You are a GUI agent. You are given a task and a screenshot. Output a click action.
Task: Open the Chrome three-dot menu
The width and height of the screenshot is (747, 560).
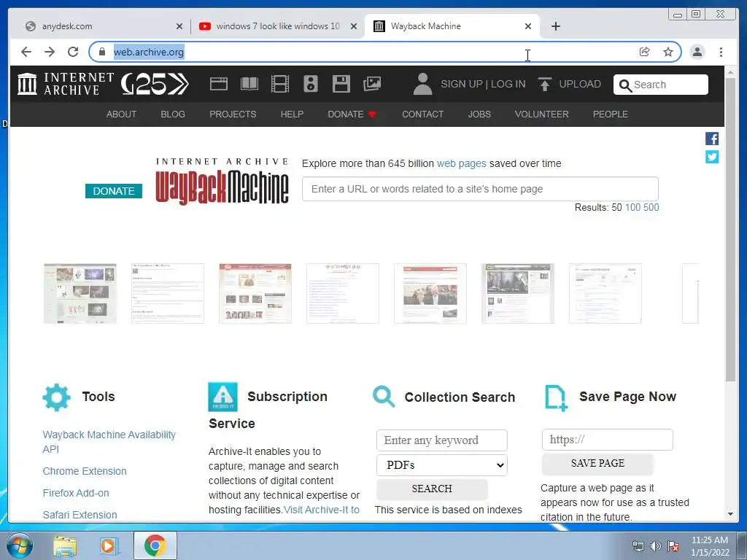pyautogui.click(x=721, y=52)
